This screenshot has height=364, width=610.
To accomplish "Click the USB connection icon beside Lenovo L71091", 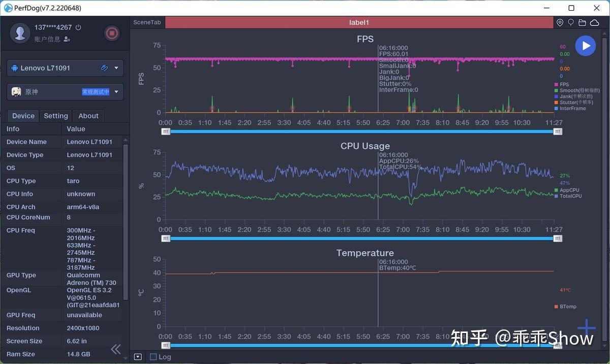I will (x=104, y=68).
